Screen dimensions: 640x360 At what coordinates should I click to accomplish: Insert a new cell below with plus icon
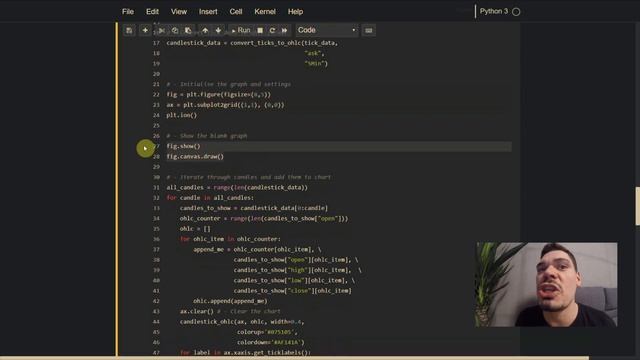[x=145, y=31]
